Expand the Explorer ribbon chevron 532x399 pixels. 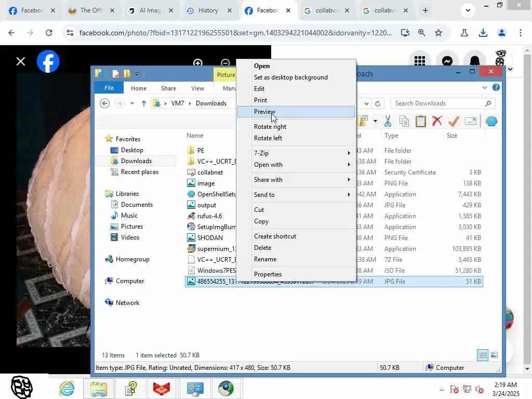click(x=485, y=87)
